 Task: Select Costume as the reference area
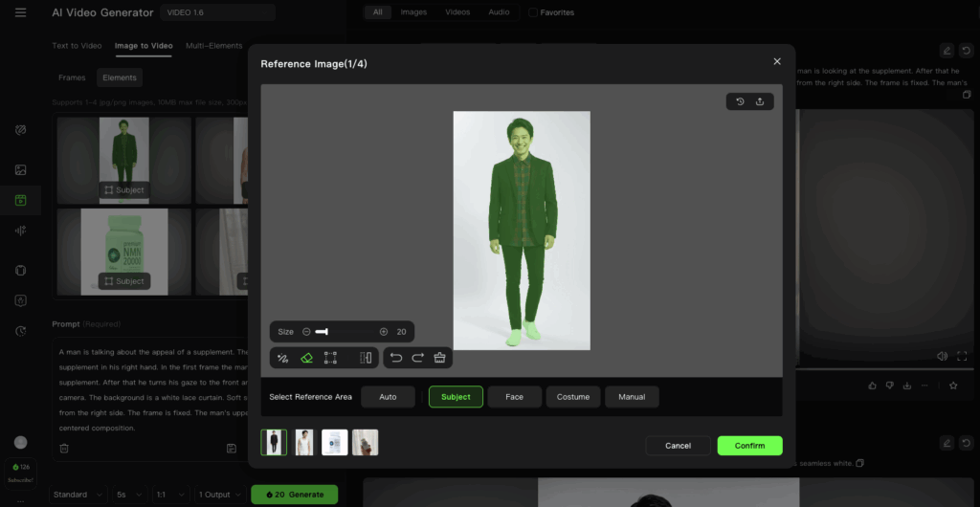[572, 397]
